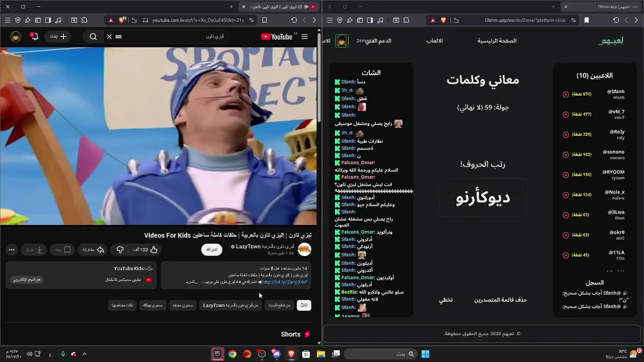Open Brave Shields in YouTube window
Screen dimensions: 644x362
click(122, 20)
